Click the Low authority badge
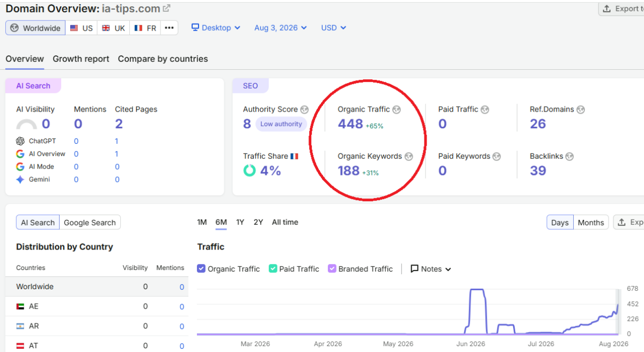The height and width of the screenshot is (352, 644). [281, 124]
